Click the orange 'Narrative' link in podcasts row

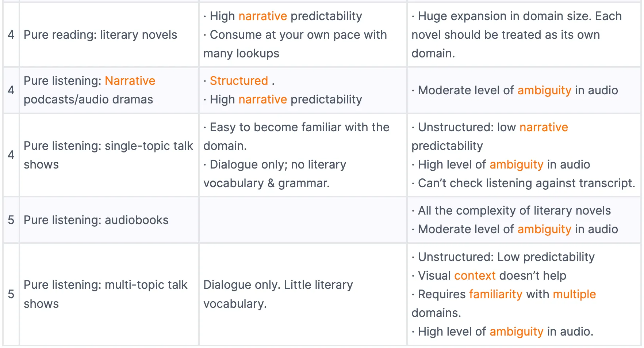[x=130, y=81]
